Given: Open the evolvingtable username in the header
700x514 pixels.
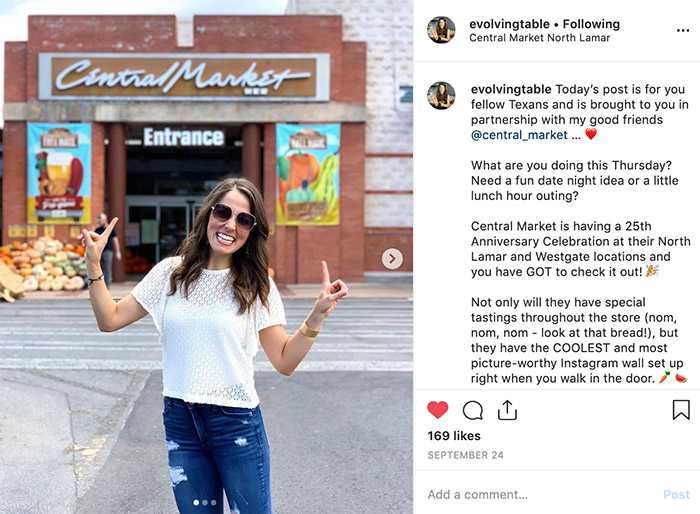Looking at the screenshot, I should coord(509,24).
